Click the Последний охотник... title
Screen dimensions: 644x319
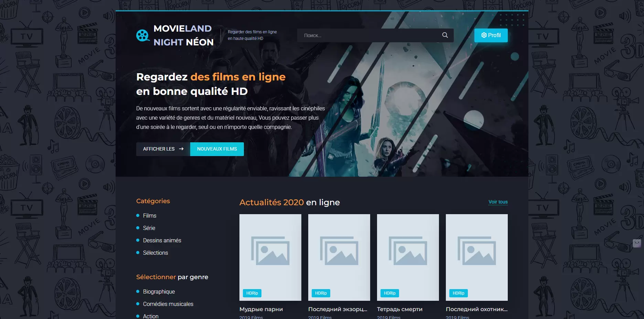point(477,309)
